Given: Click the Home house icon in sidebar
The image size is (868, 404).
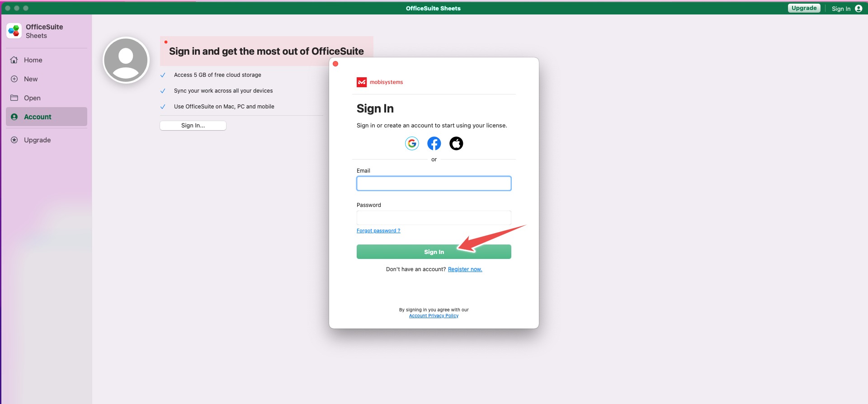Looking at the screenshot, I should (14, 60).
